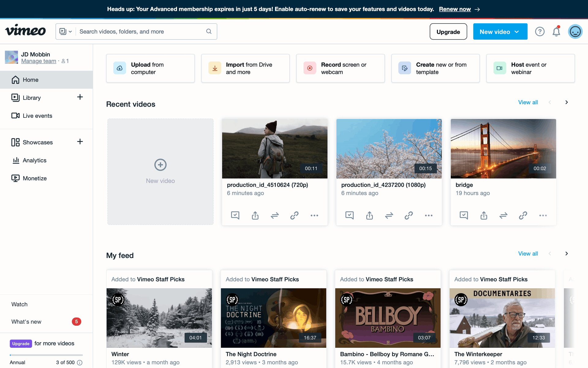Create a new showcase with plus icon
Screen dimensions: 588x368
pos(80,142)
